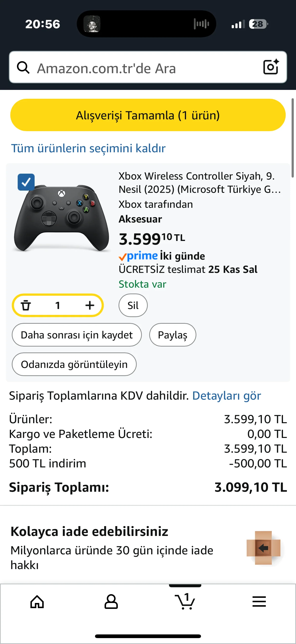
Task: Tap Daha sonrası için kaydet button
Action: (77, 335)
